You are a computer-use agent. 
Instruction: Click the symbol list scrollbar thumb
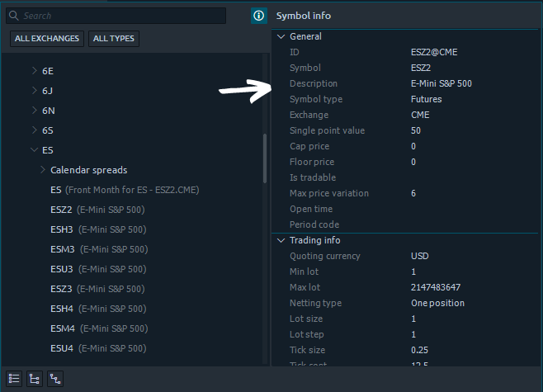[265, 158]
